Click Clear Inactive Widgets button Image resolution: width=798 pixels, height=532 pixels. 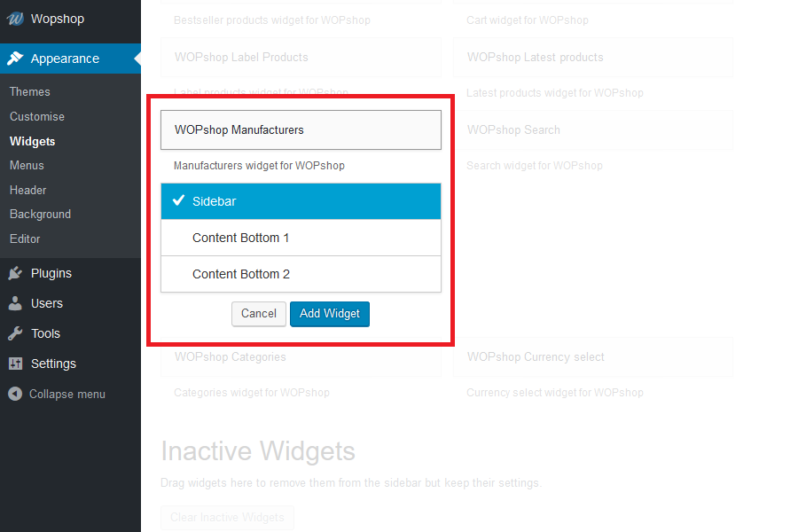pos(227,517)
